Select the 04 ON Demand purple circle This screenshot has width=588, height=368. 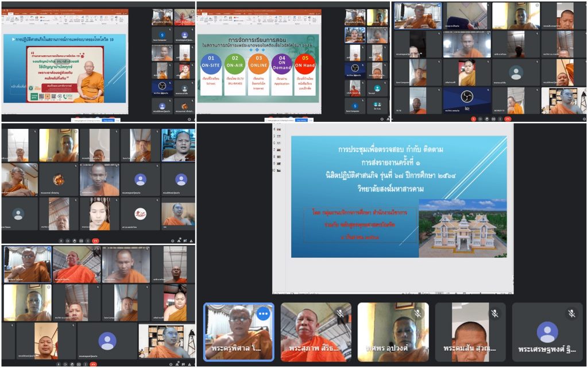pos(281,66)
